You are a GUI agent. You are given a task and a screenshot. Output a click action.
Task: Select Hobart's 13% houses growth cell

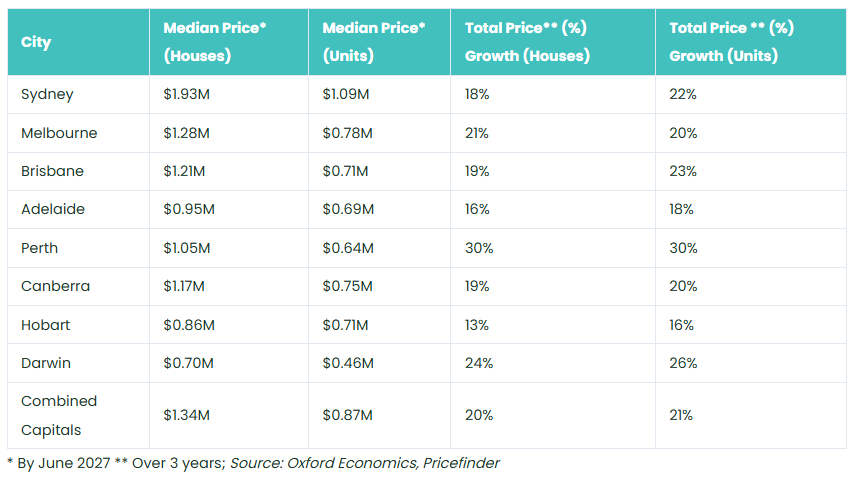point(477,325)
